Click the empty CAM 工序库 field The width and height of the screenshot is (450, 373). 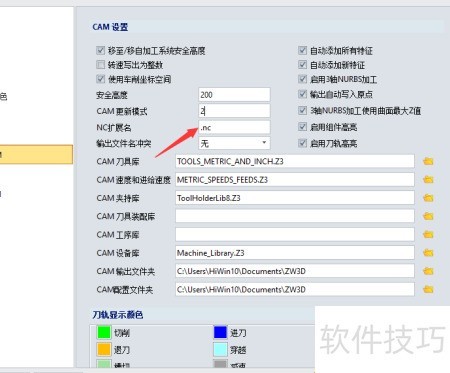[295, 235]
